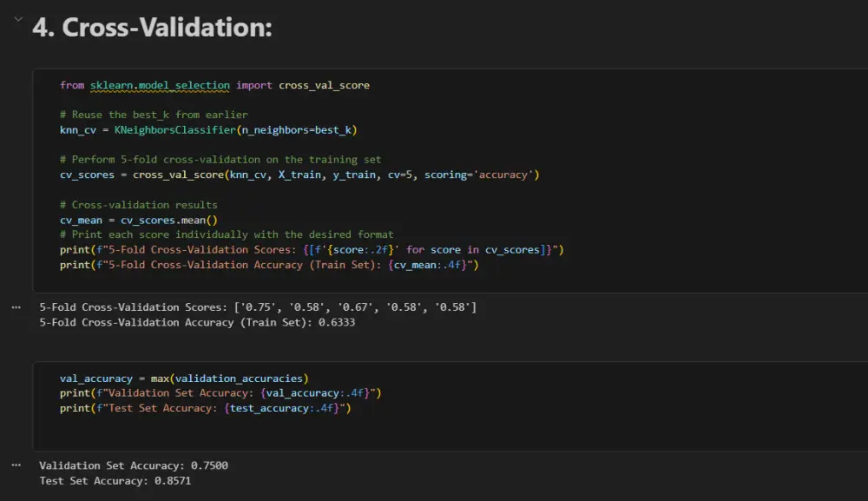Click the '# Perform 5-fold cross-validation' comment line
868x501 pixels.
220,160
